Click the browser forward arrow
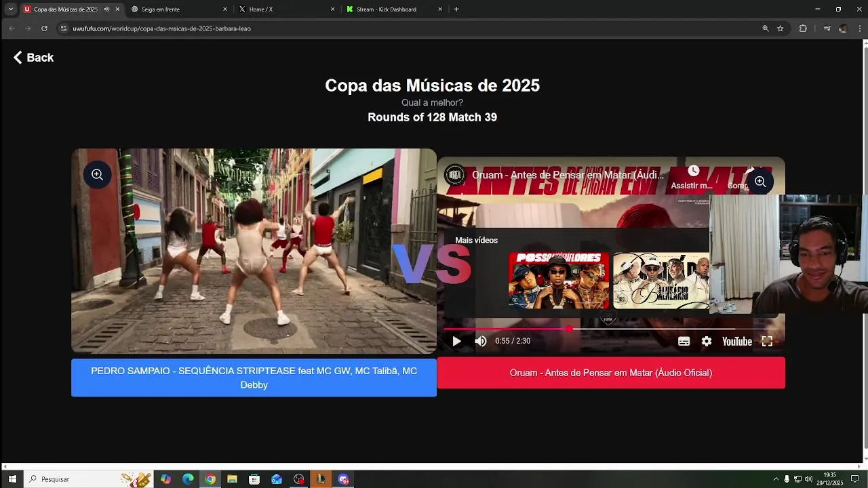868x488 pixels. [x=28, y=28]
